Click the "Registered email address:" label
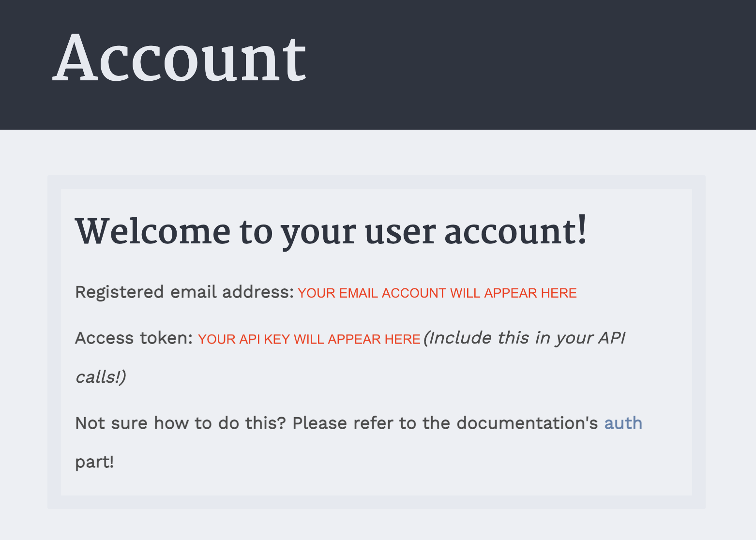Screen dimensions: 756x540 [x=184, y=292]
